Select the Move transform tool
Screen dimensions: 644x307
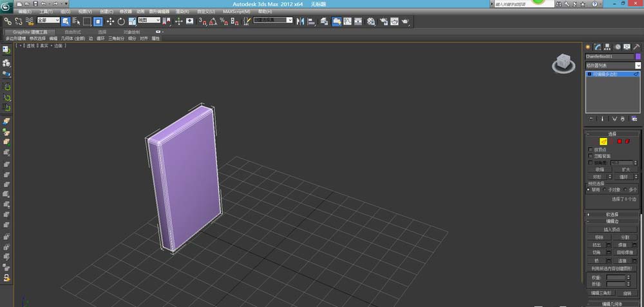(x=111, y=21)
